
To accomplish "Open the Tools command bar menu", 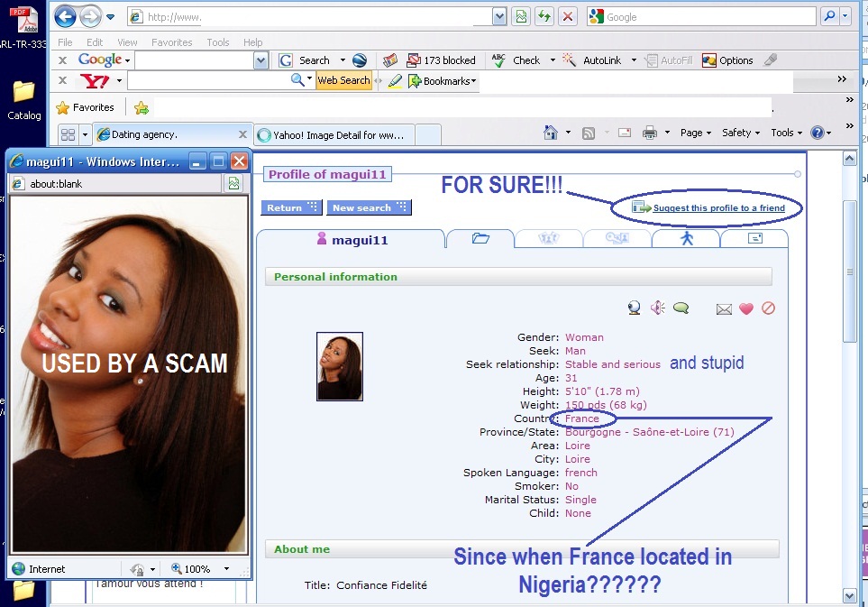I will 786,133.
